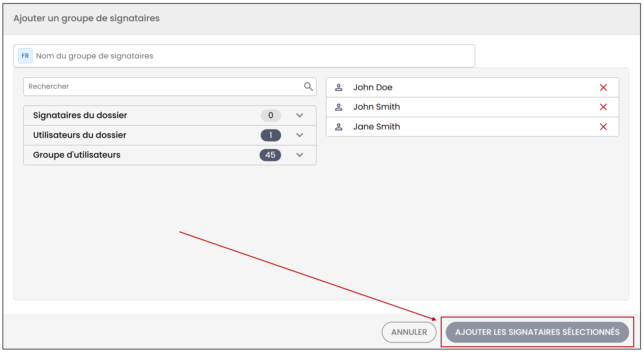Image resolution: width=644 pixels, height=352 pixels.
Task: Remove Jane Smith with the red X
Action: pyautogui.click(x=603, y=127)
